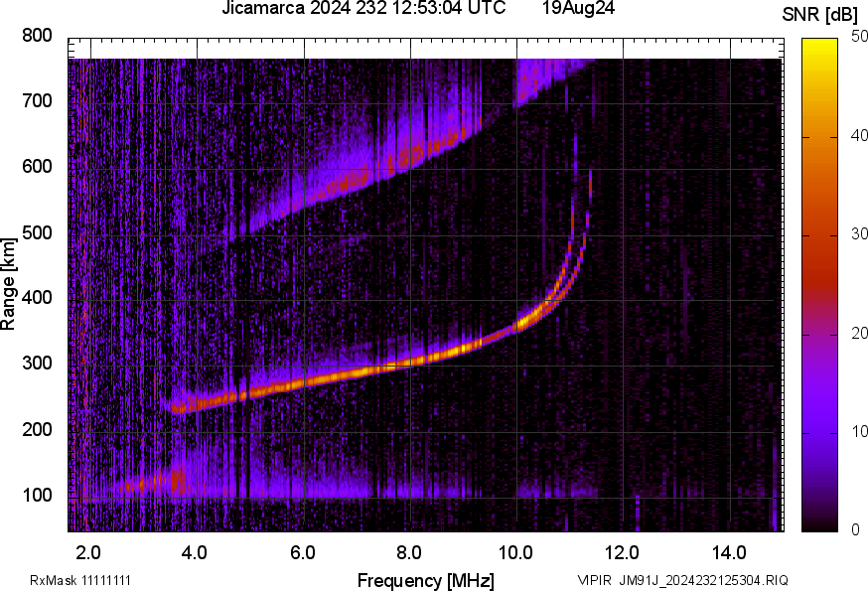Click the SNR color bar gradient
Screen dimensions: 868x591
pyautogui.click(x=819, y=285)
